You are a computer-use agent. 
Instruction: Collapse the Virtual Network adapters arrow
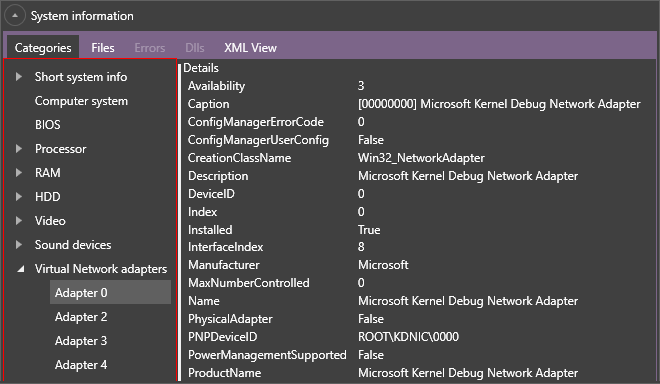coord(20,269)
